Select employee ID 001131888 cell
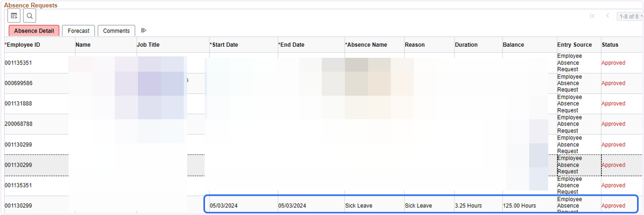644x215 pixels. tap(18, 103)
